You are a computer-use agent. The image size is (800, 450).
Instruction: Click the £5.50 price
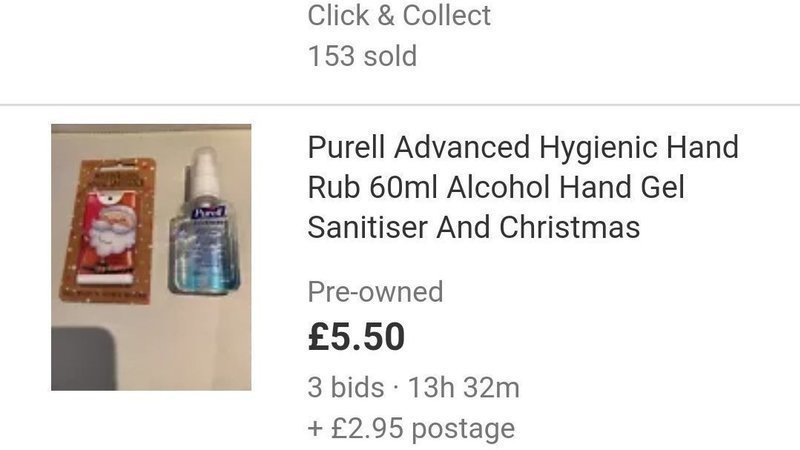click(356, 337)
